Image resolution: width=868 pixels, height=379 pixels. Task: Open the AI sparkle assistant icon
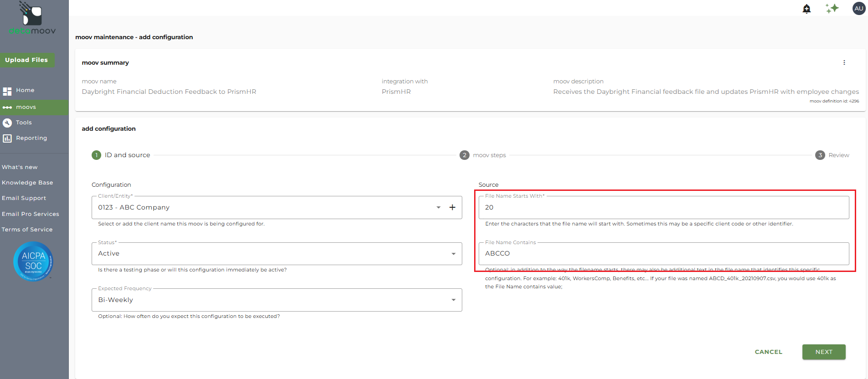pos(832,9)
